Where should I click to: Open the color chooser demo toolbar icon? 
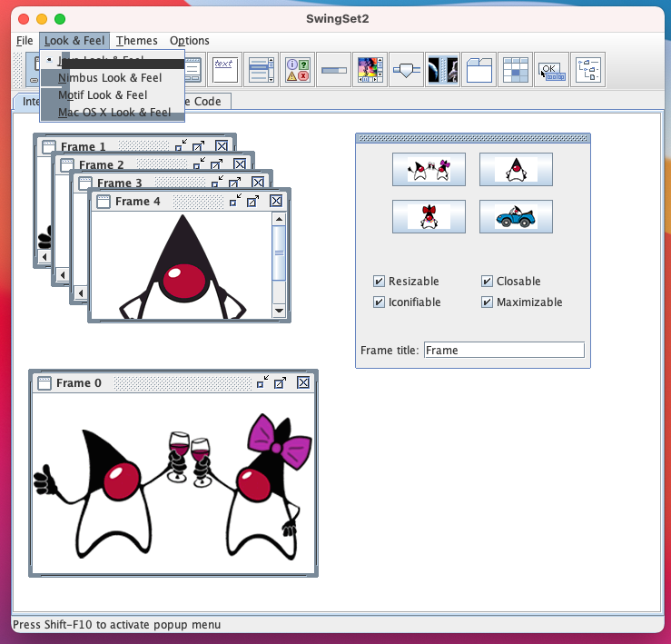pyautogui.click(x=370, y=69)
